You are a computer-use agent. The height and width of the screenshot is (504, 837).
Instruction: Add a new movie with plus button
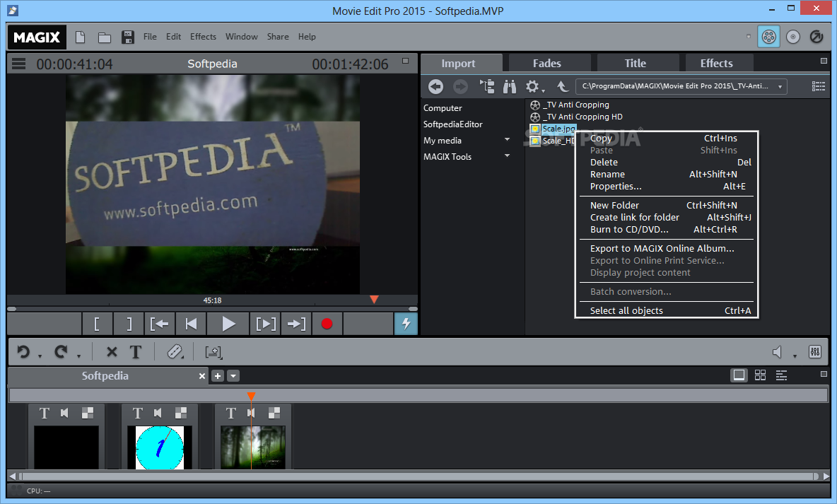pos(218,376)
